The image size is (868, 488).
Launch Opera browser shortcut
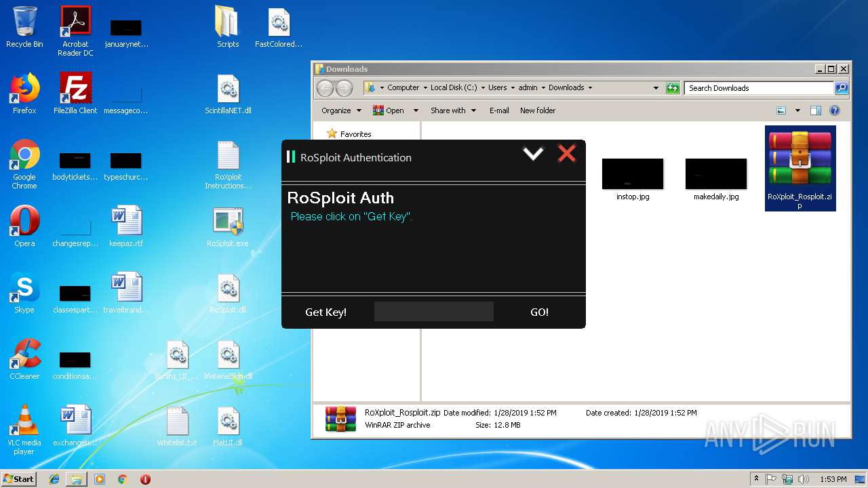24,226
